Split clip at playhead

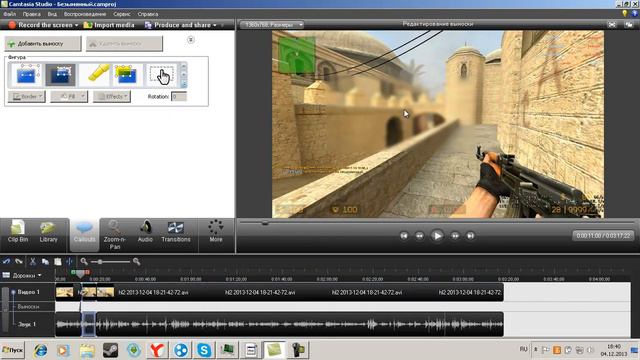click(x=69, y=261)
